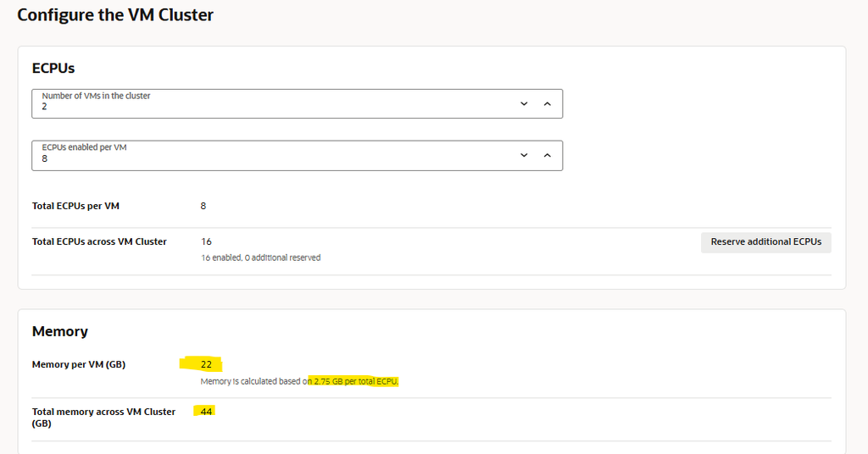Viewport: 868px width, 454px height.
Task: Click 'Total memory across VM Cluster (GB)' label
Action: [103, 418]
